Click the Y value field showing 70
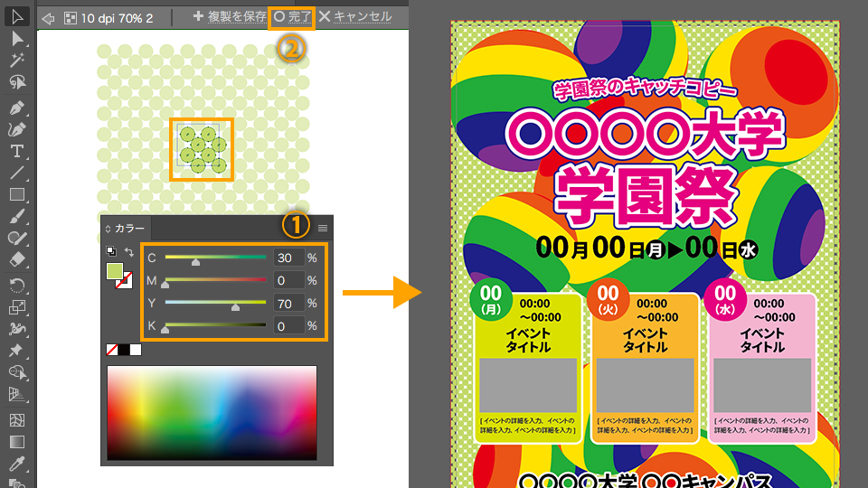The height and width of the screenshot is (488, 868). click(x=288, y=304)
